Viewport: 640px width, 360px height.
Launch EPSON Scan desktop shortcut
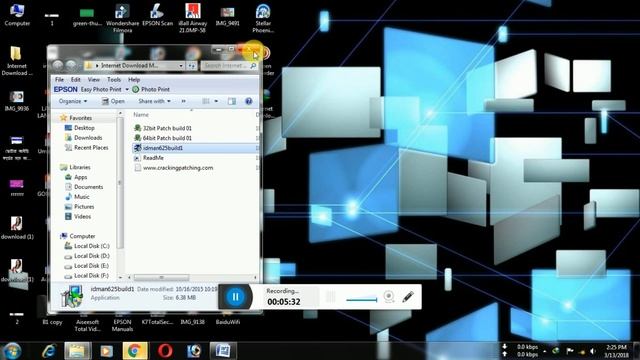point(157,15)
